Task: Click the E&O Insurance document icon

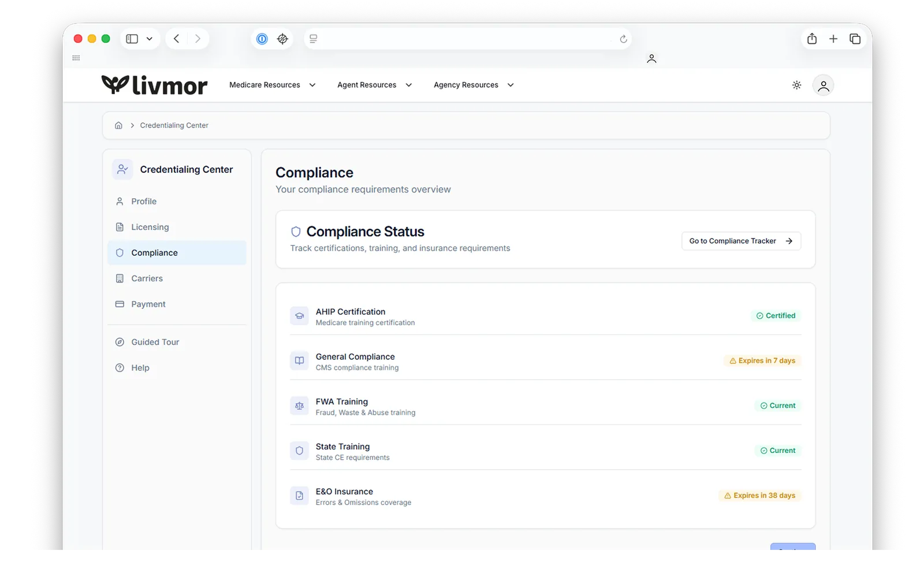Action: coord(299,496)
